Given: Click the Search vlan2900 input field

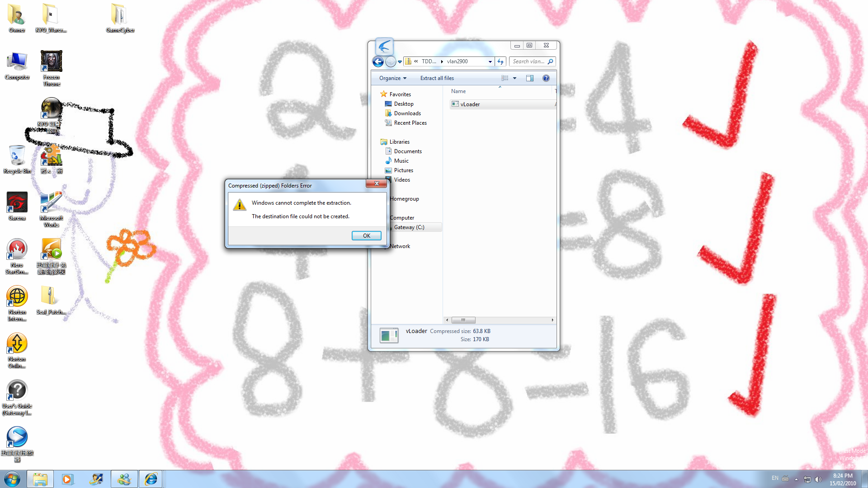Looking at the screenshot, I should pos(528,61).
